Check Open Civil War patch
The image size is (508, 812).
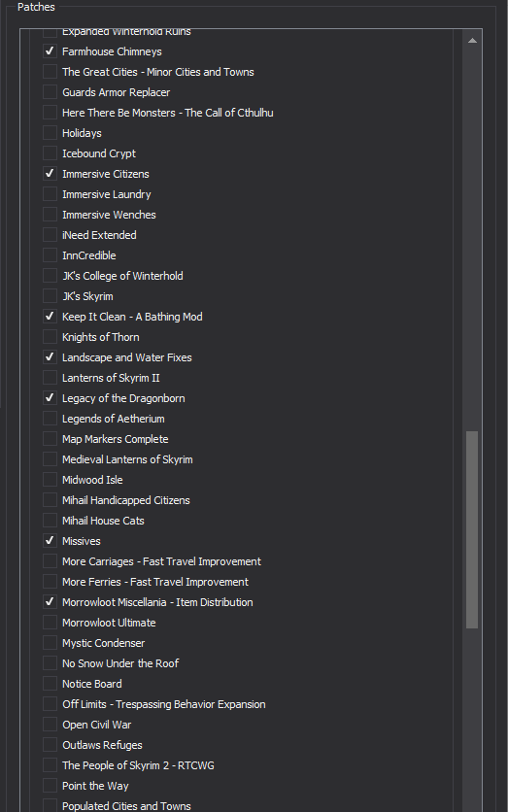(x=50, y=725)
